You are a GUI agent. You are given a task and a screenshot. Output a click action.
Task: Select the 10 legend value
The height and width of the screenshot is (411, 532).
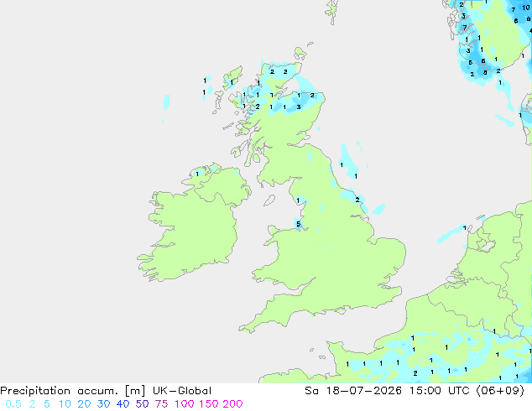click(65, 404)
